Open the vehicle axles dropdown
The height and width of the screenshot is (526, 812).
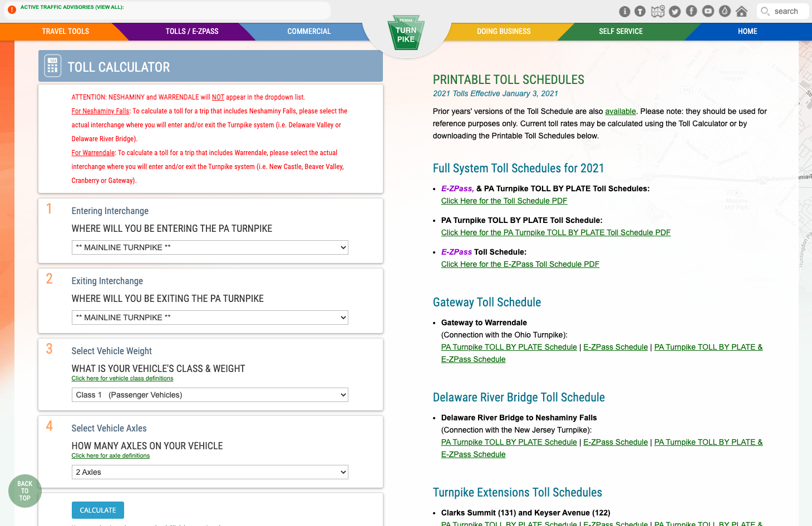click(210, 472)
